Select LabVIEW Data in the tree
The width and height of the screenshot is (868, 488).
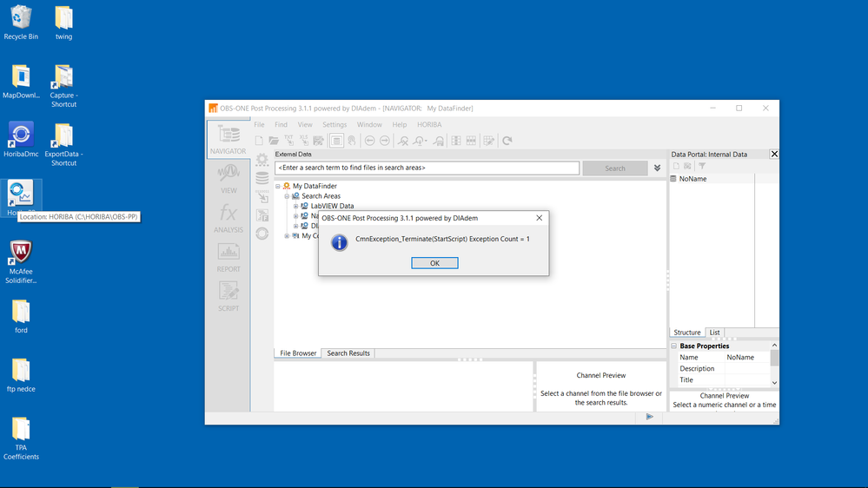tap(332, 206)
